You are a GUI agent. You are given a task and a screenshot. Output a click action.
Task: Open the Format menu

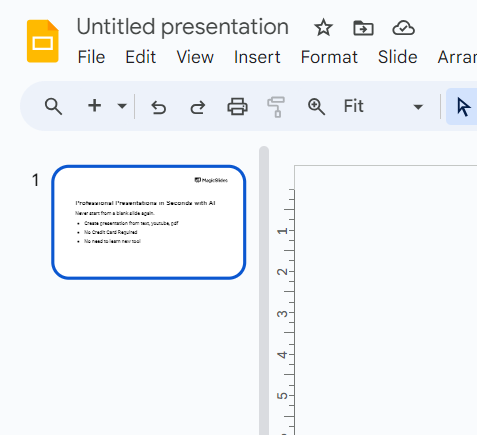click(329, 57)
